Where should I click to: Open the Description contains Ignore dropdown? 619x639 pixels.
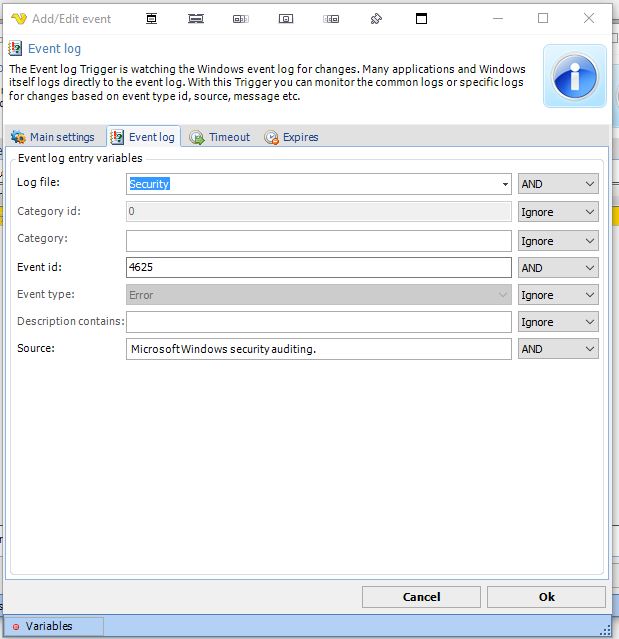point(558,322)
